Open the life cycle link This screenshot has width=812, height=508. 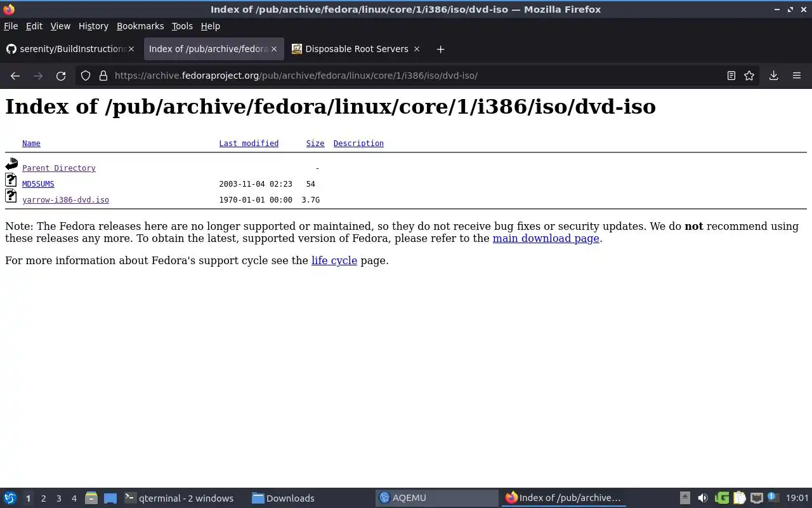click(334, 260)
